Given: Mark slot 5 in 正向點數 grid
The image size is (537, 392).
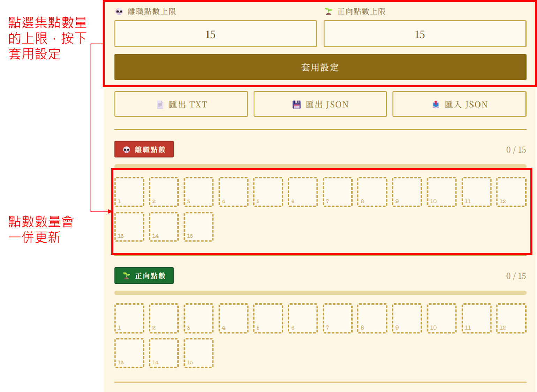Looking at the screenshot, I should click(x=268, y=318).
